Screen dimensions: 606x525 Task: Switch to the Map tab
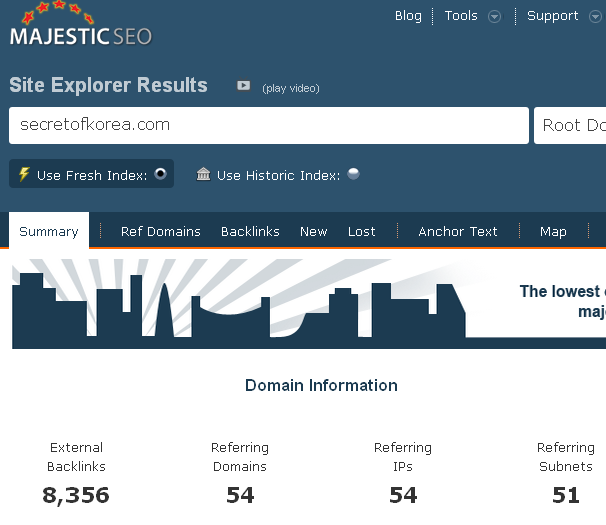click(x=553, y=231)
